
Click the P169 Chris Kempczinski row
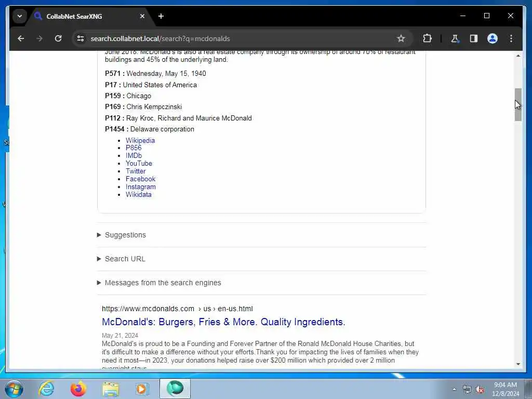point(143,107)
